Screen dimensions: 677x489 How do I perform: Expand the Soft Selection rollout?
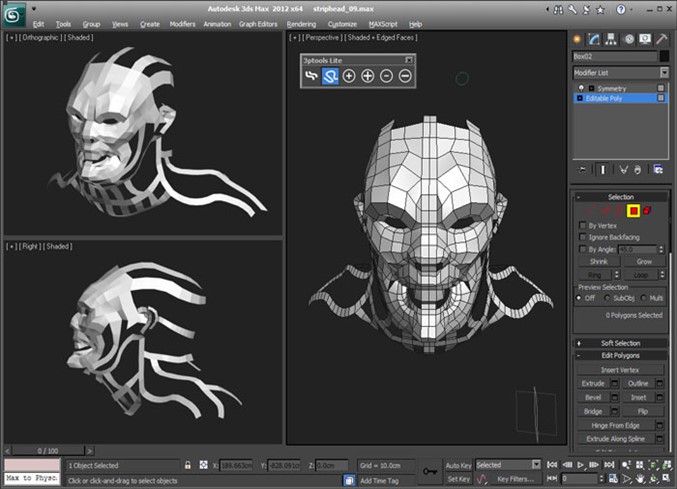click(x=620, y=343)
